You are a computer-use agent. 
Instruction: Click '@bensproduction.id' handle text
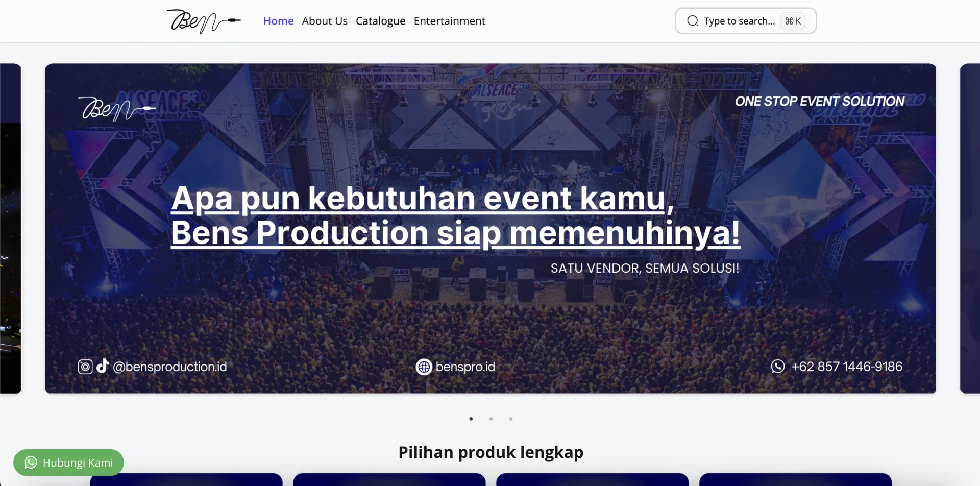point(170,367)
